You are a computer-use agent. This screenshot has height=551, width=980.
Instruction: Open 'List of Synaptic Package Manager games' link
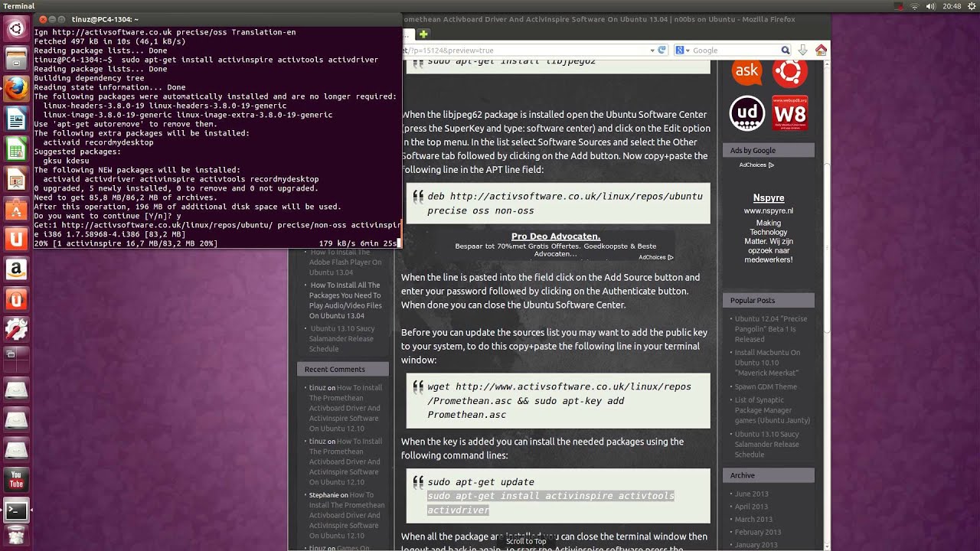pos(772,409)
